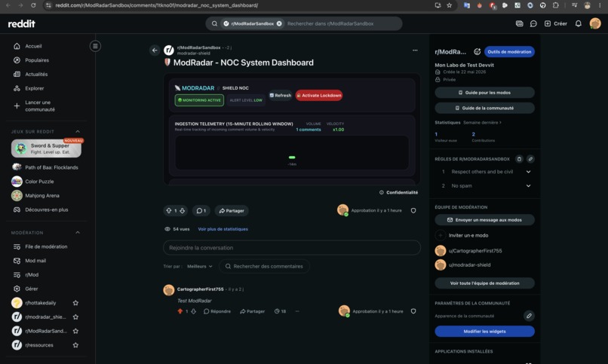Open Voir plus de statistiques link
The image size is (608, 364).
(223, 229)
